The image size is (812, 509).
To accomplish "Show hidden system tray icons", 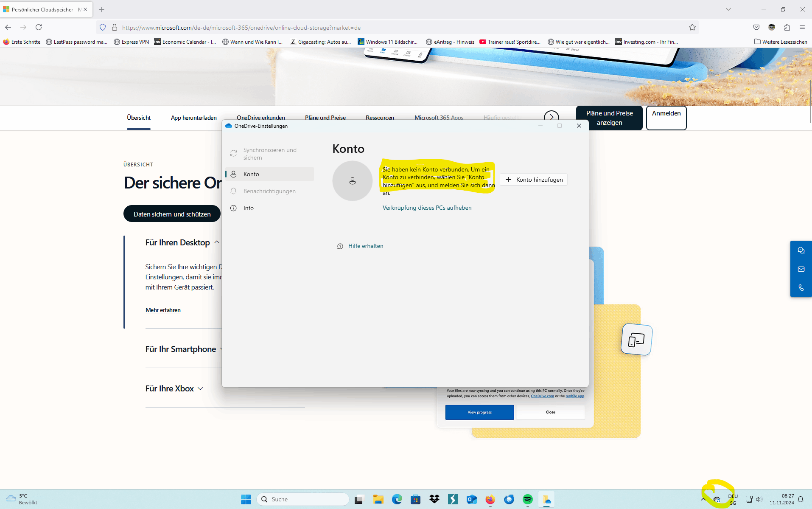I will tap(703, 499).
